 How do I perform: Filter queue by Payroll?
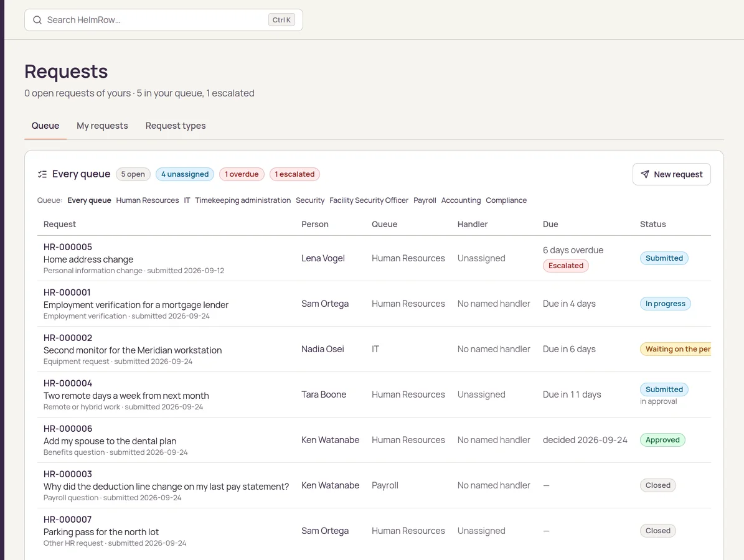(x=425, y=200)
